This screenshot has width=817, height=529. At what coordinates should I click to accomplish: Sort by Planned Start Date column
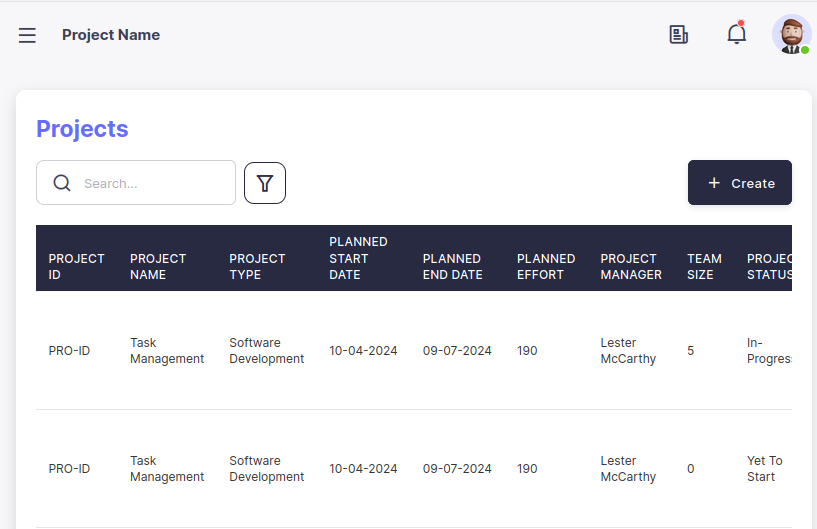coord(358,258)
